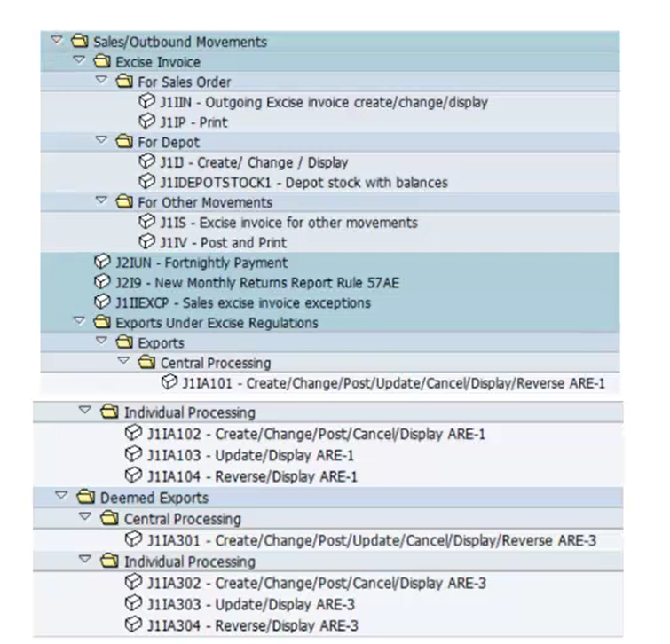Click the Excise Invoice folder icon

coord(102,61)
